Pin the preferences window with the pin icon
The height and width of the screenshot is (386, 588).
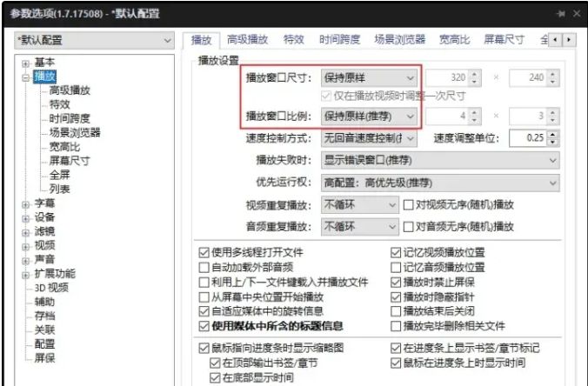561,14
